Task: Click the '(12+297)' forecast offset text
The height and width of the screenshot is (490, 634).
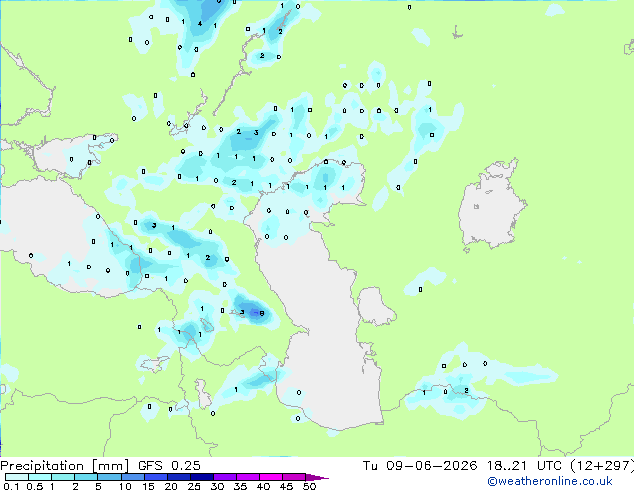Action: 602,466
